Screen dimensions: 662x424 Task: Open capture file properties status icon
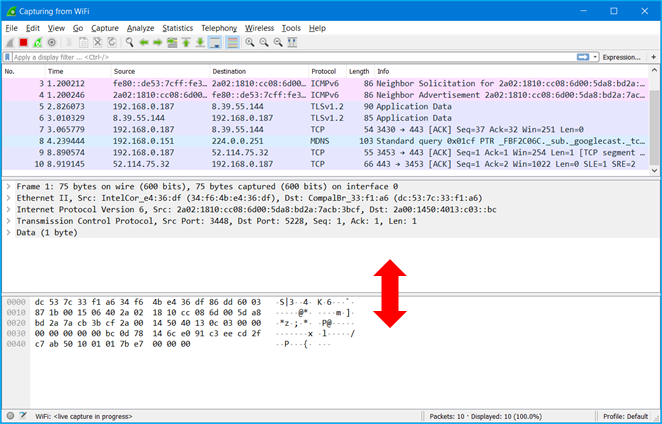pos(23,416)
